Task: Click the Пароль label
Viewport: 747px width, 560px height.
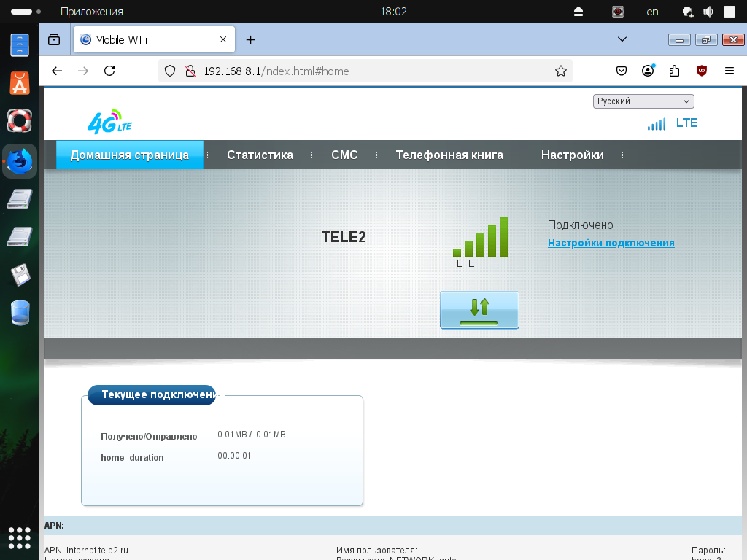Action: 708,551
